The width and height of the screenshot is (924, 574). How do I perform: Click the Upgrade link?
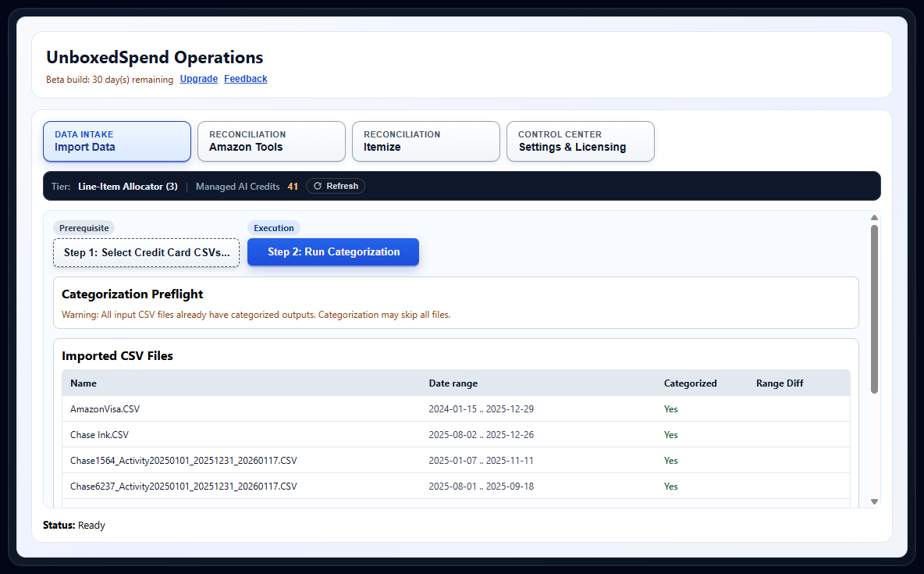(x=198, y=79)
